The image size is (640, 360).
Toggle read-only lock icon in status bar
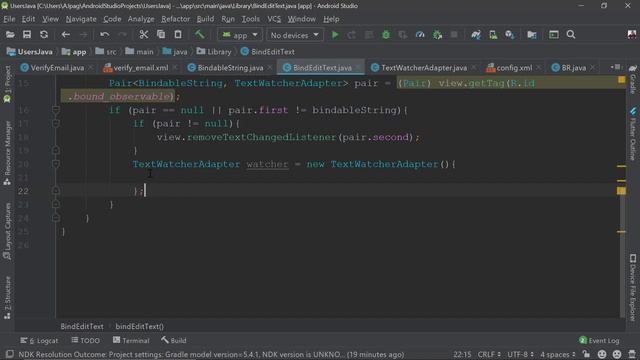coord(586,354)
